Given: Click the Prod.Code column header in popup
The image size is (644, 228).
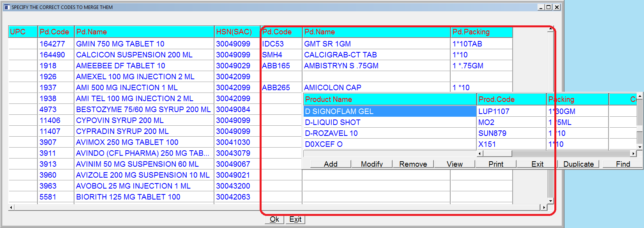Looking at the screenshot, I should [x=511, y=99].
